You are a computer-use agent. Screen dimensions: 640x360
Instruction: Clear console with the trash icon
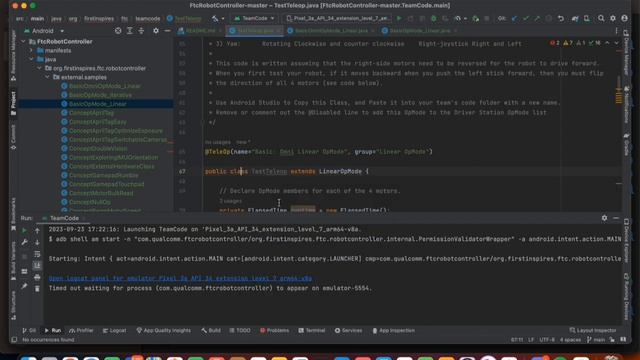(x=37, y=289)
